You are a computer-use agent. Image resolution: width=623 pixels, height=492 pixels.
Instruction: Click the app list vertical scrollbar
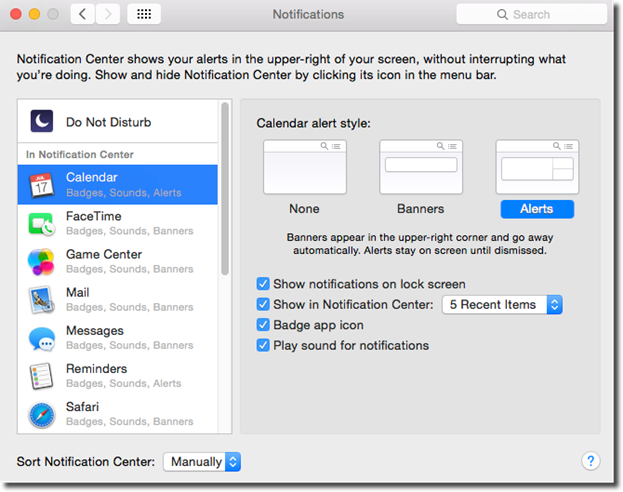point(225,189)
